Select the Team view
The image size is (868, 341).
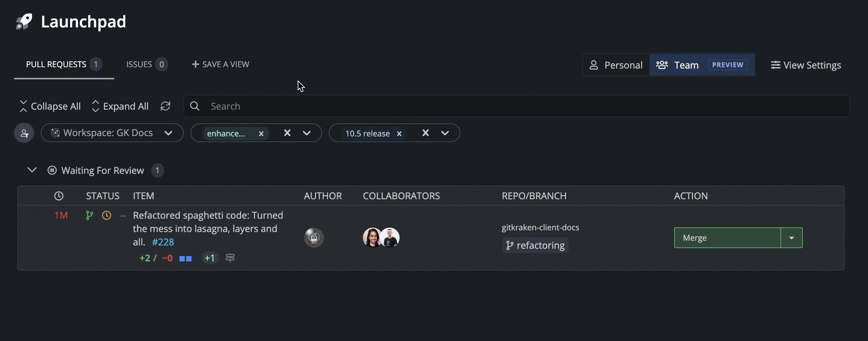point(702,65)
